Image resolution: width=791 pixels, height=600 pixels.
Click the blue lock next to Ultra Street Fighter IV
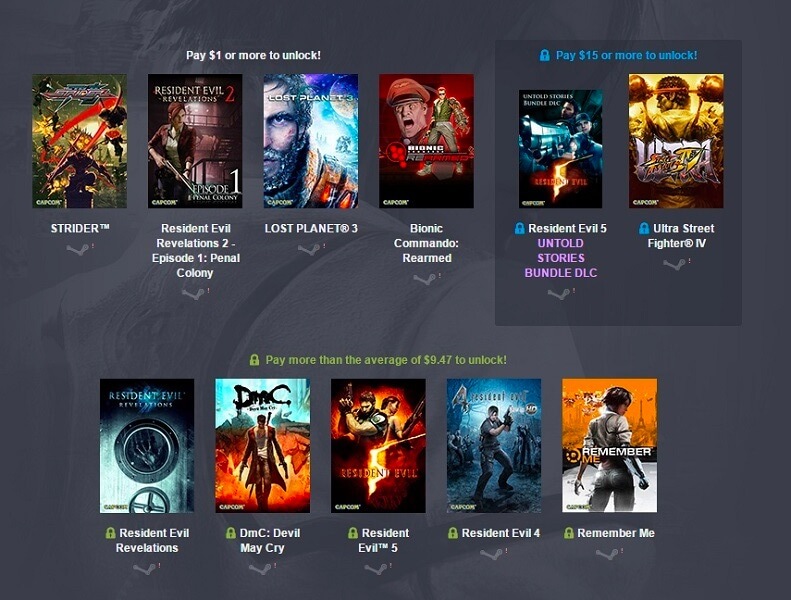tap(644, 229)
